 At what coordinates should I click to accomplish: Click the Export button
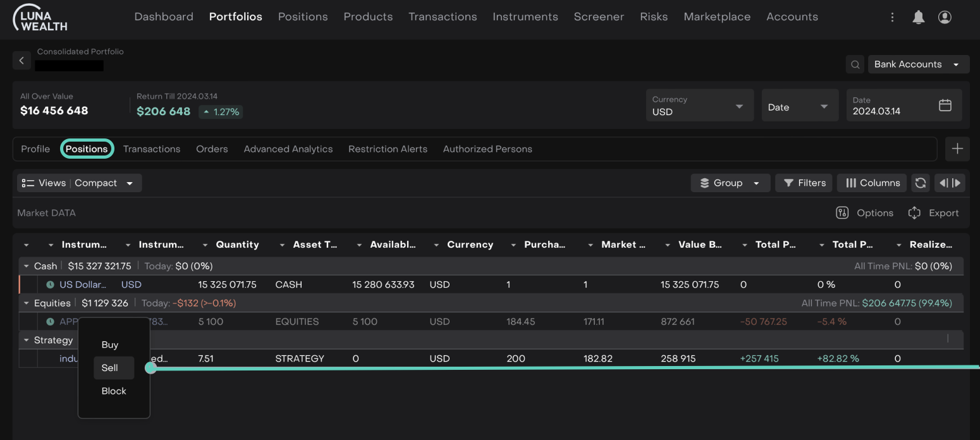933,213
